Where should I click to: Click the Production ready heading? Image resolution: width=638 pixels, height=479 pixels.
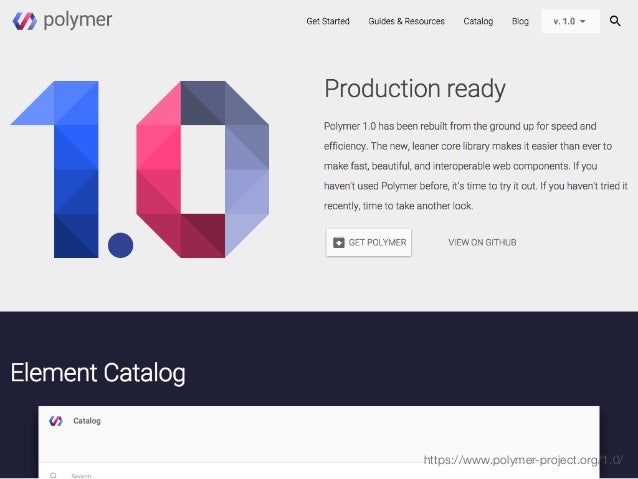click(x=415, y=89)
